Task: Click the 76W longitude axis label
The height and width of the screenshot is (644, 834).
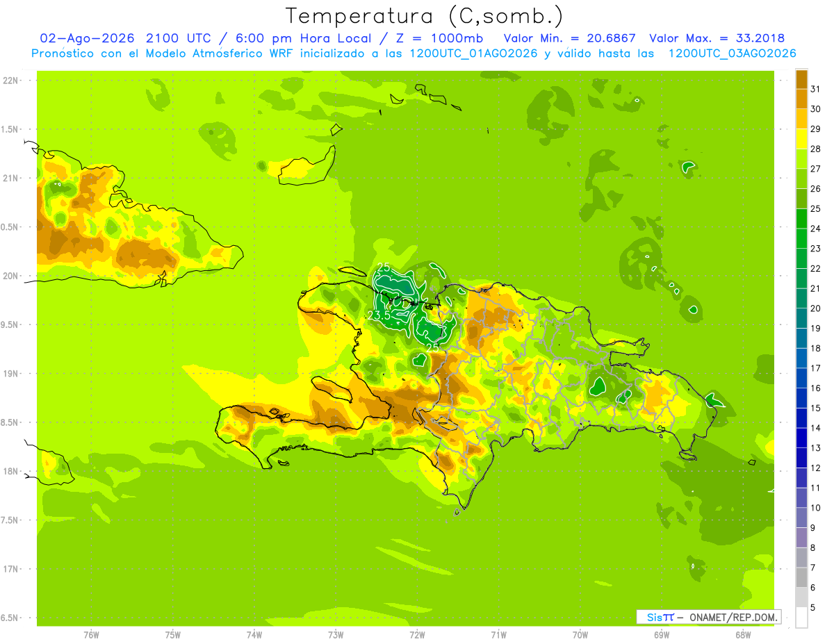Action: pyautogui.click(x=91, y=635)
